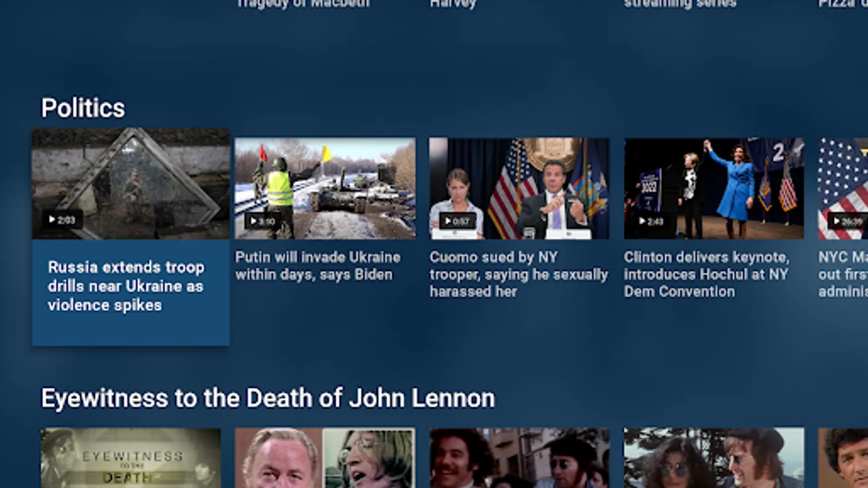This screenshot has width=868, height=488.
Task: Open the 'Eyewitness to the Death' title card thumbnail
Action: click(x=131, y=458)
